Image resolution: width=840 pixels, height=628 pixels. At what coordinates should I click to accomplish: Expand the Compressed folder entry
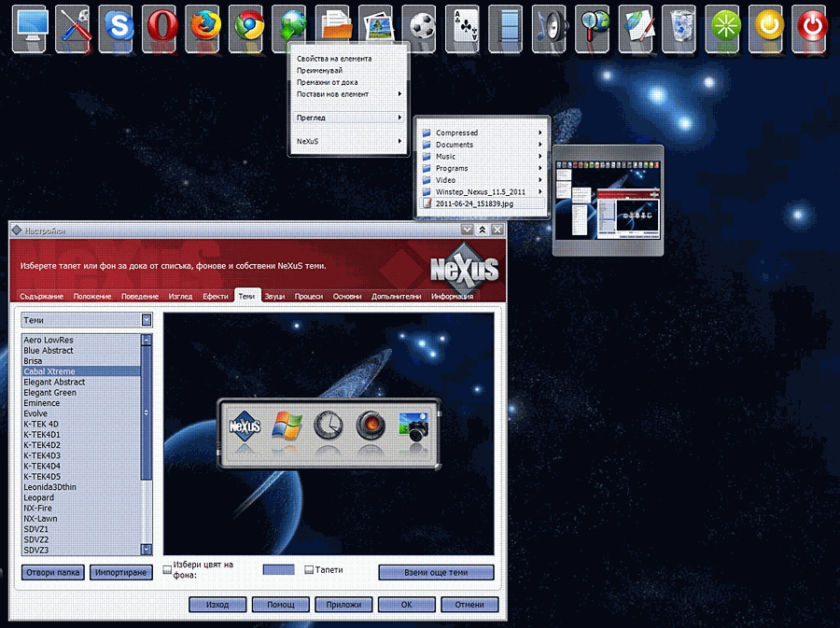coord(483,133)
